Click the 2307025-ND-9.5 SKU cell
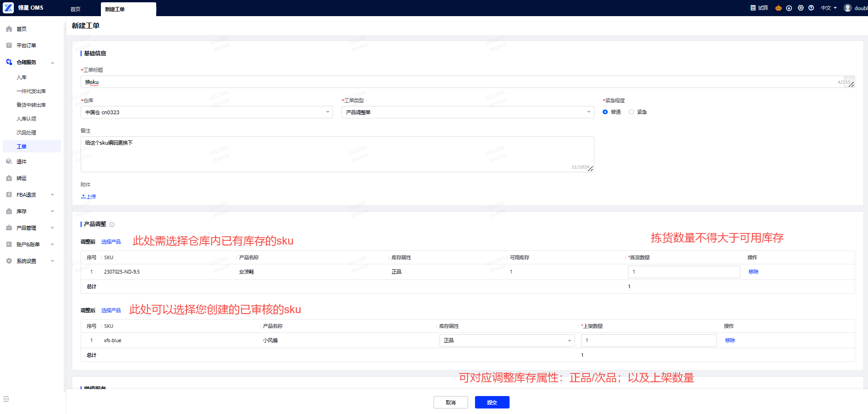The image size is (868, 414). pyautogui.click(x=122, y=272)
